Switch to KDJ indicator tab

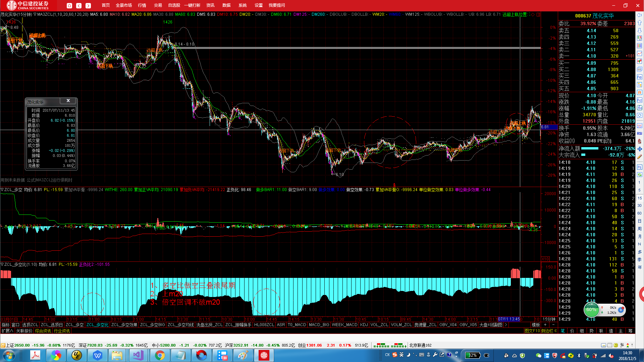(364, 325)
